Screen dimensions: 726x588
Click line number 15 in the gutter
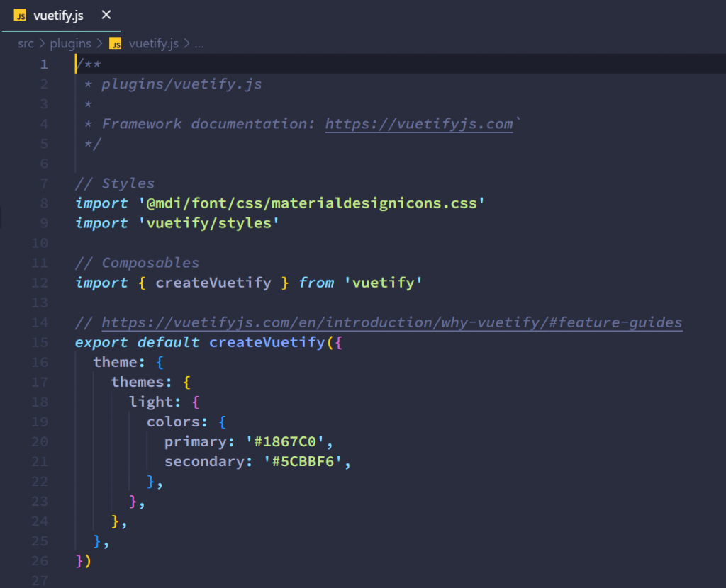(40, 342)
